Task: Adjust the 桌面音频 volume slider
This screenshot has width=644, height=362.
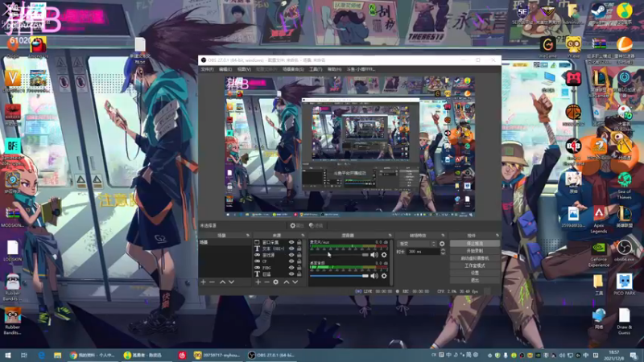Action: (339, 276)
